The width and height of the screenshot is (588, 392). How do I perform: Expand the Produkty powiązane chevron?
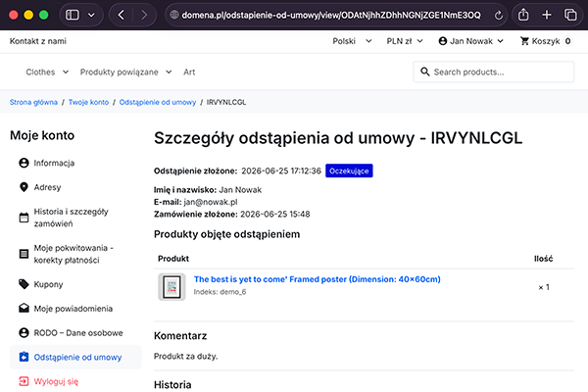[x=169, y=72]
